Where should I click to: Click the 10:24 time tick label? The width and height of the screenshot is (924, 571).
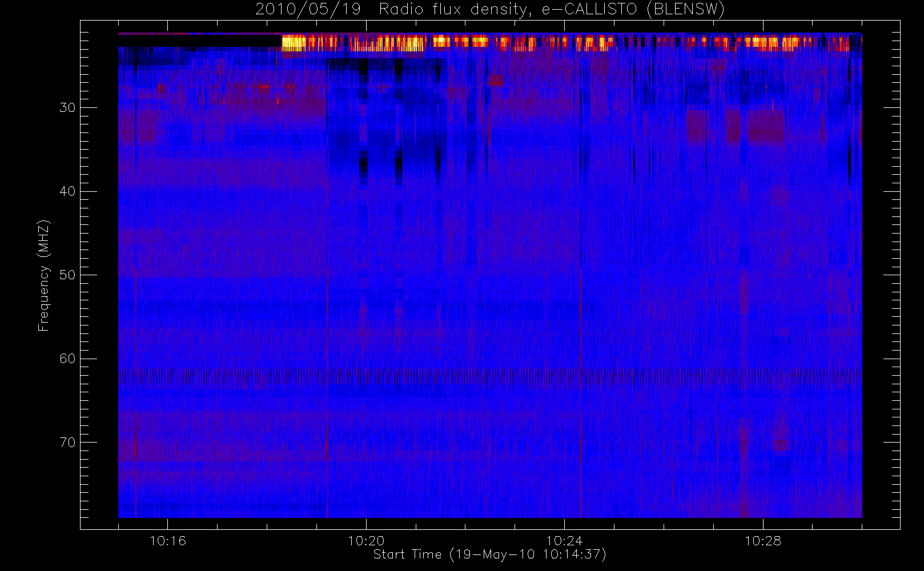[x=564, y=541]
